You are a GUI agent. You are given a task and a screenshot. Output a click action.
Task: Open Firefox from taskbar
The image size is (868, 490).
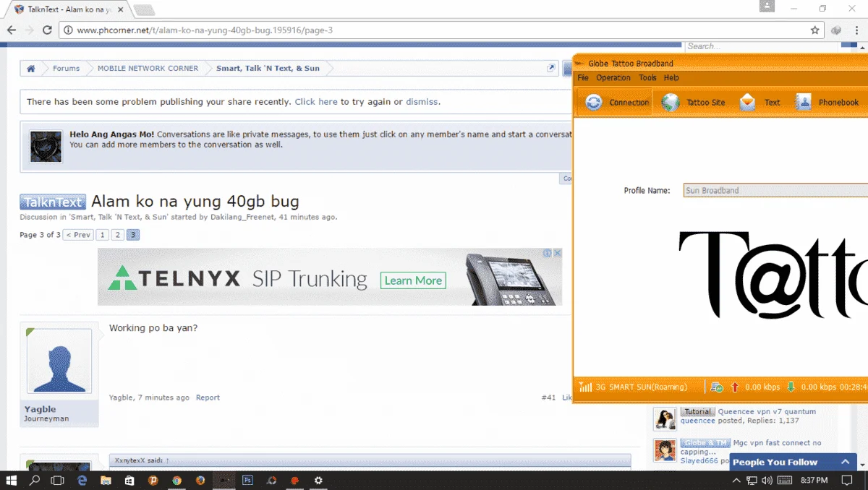pyautogui.click(x=200, y=480)
